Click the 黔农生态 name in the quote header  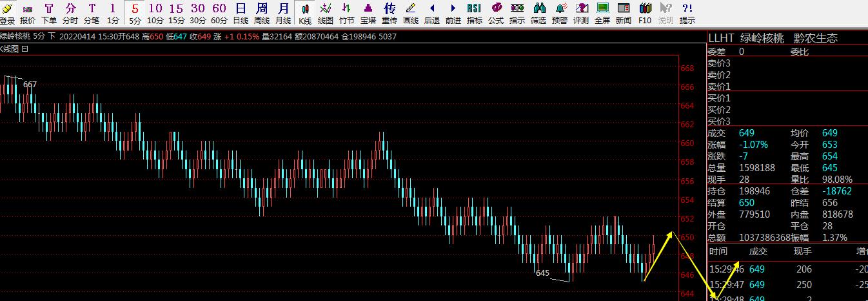point(816,38)
